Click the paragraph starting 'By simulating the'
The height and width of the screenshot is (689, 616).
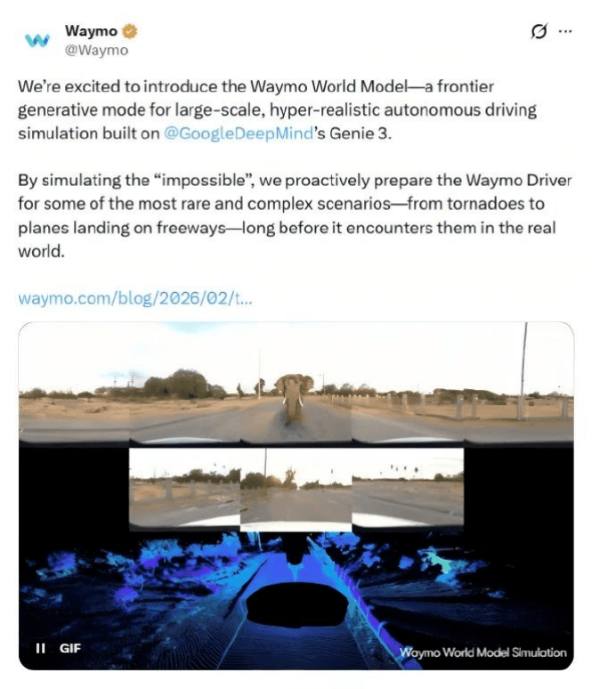pos(295,215)
